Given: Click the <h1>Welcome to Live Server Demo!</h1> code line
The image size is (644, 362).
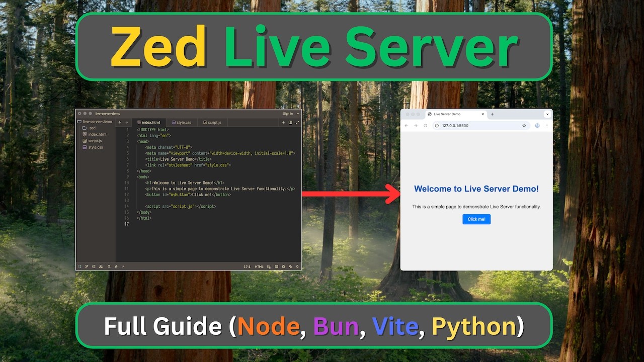Looking at the screenshot, I should 185,183.
